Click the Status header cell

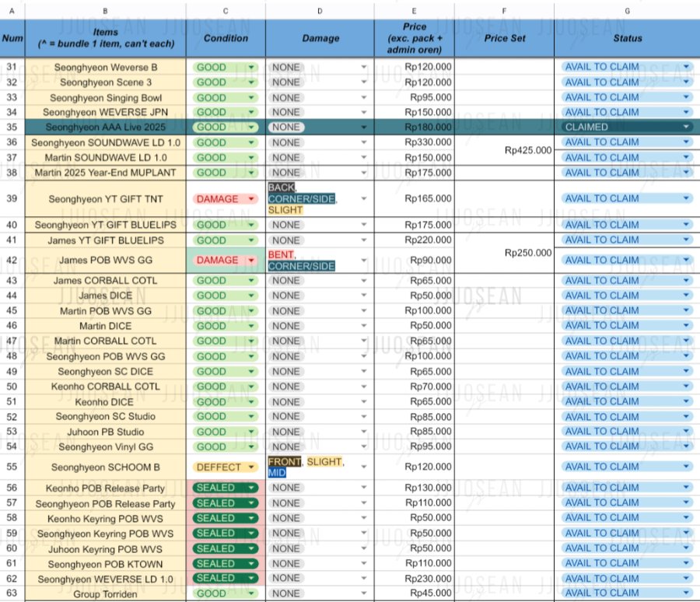(x=627, y=38)
